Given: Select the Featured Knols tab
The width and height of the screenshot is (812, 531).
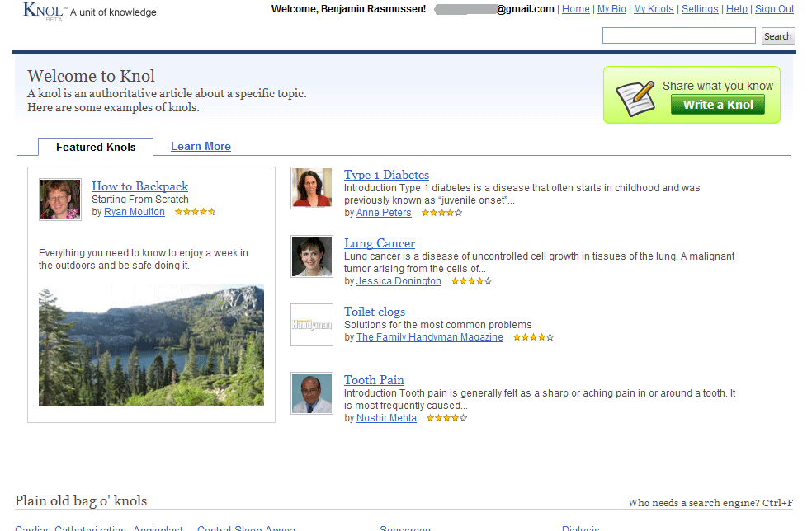Looking at the screenshot, I should point(96,148).
